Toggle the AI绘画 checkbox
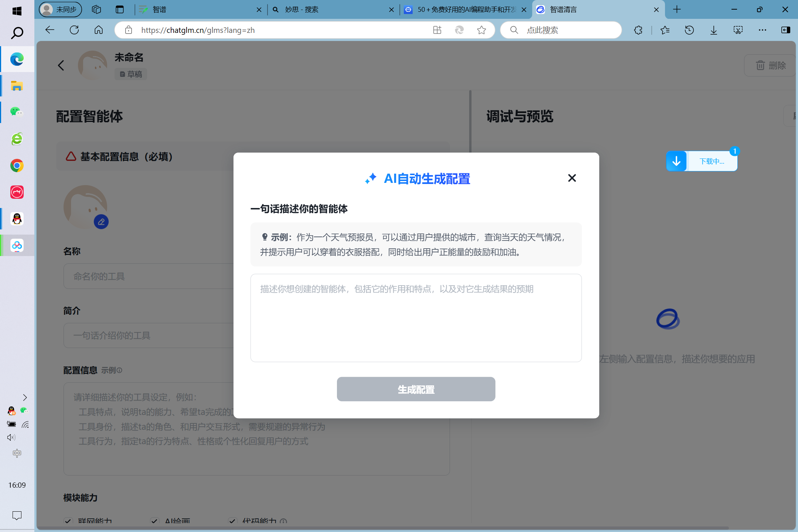Screen dimensions: 798x532 154,521
